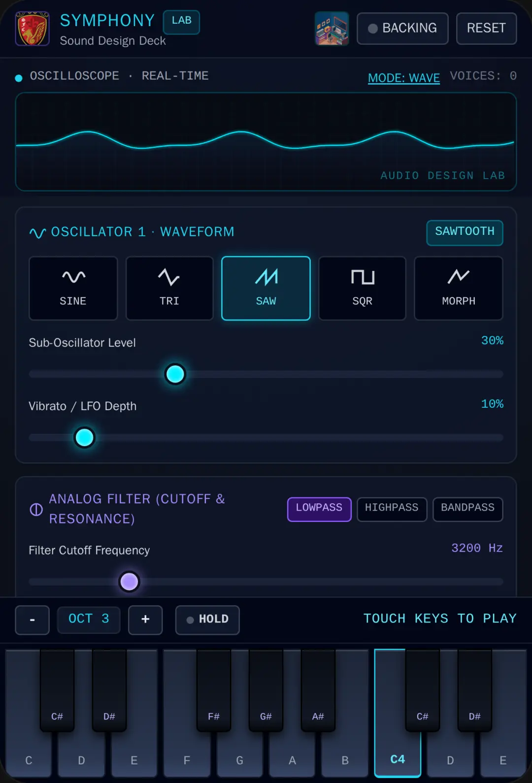Play the A# black key
532x783 pixels.
click(318, 689)
